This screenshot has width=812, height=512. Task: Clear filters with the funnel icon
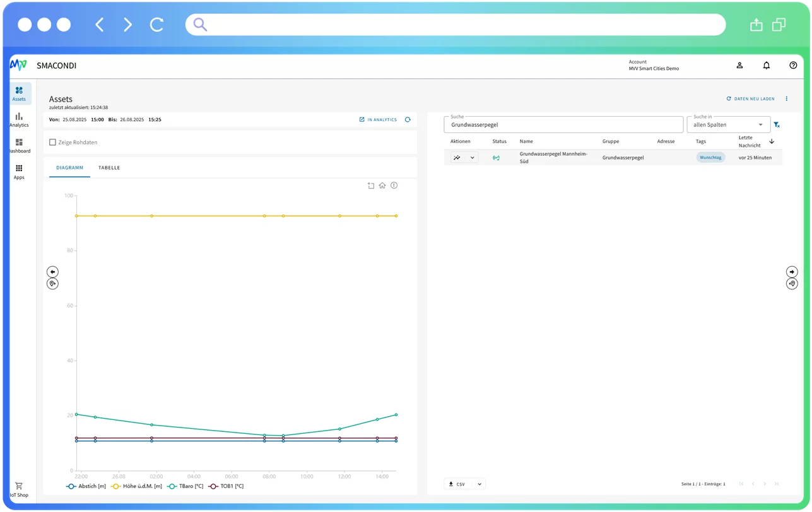coord(777,125)
